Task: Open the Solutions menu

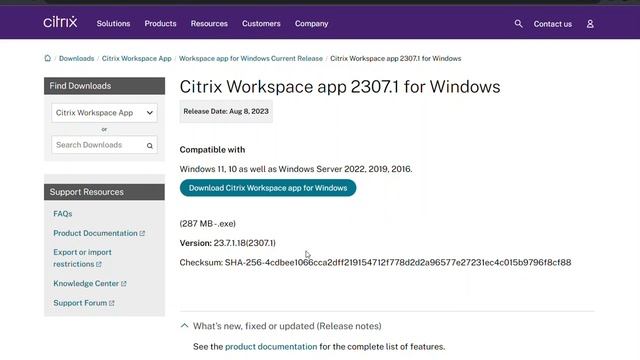Action: click(113, 24)
